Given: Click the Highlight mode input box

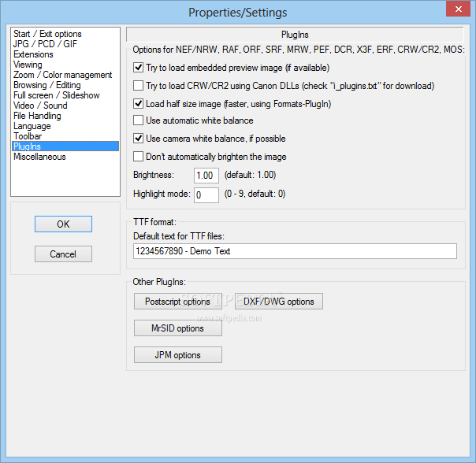Looking at the screenshot, I should point(206,195).
